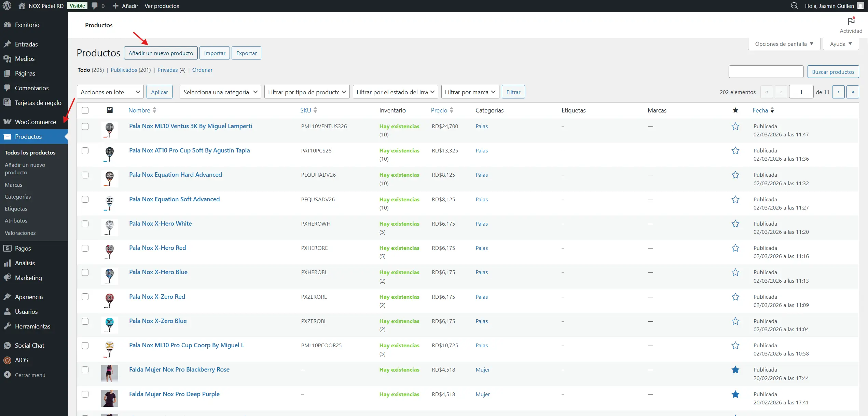Image resolution: width=868 pixels, height=416 pixels.
Task: Sort by the featured star column header
Action: click(x=735, y=110)
